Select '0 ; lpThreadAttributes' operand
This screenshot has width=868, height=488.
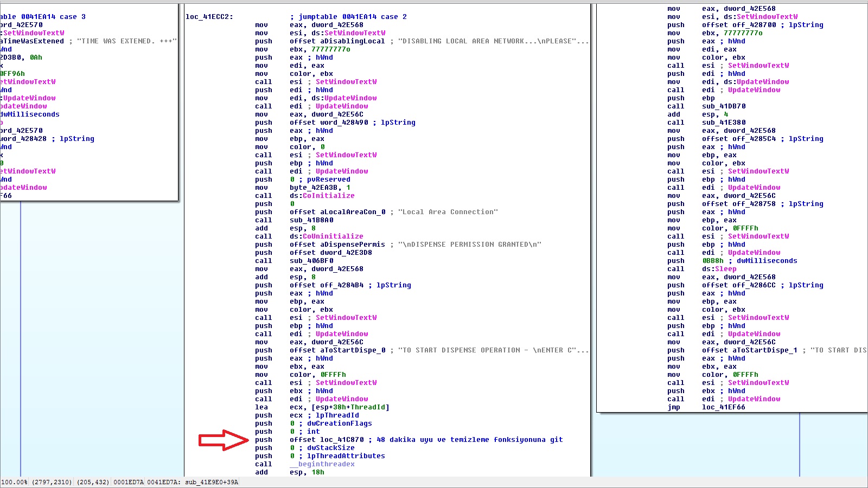337,456
